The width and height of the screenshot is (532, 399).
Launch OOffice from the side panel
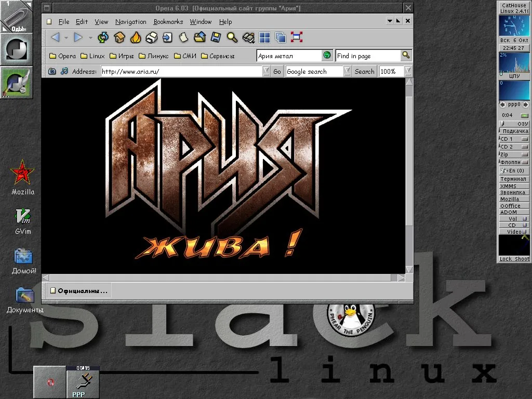click(x=514, y=206)
